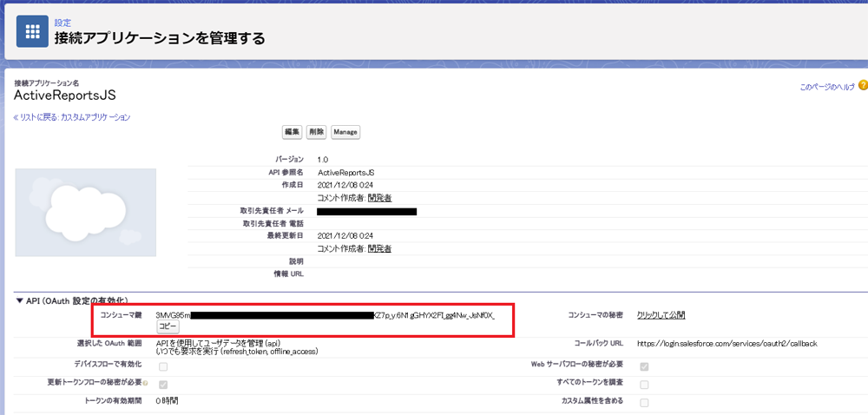Click the バージョン value 1.0
The width and height of the screenshot is (868, 415).
tap(323, 160)
